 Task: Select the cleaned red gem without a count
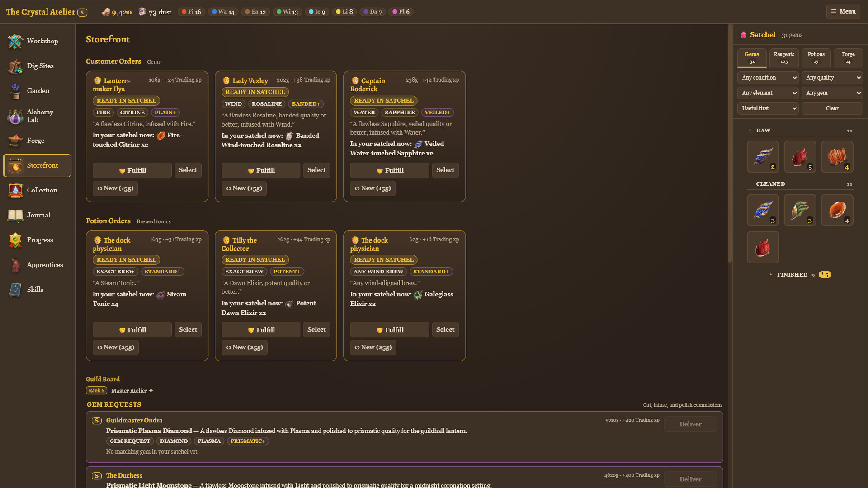(763, 247)
